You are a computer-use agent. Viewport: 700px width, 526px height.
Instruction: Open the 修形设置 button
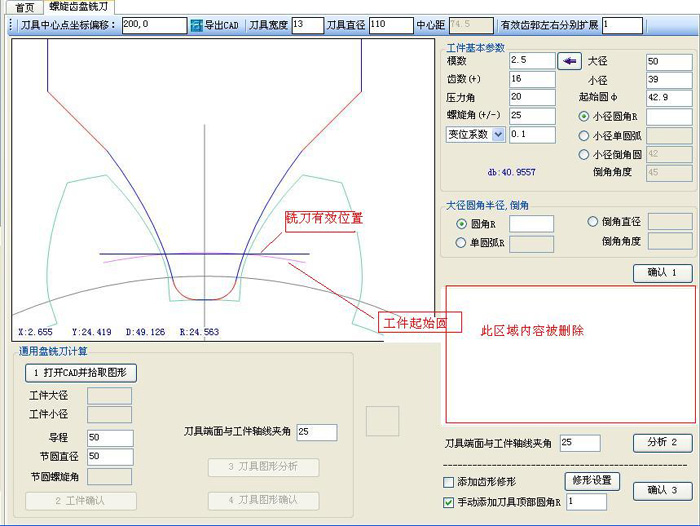point(592,481)
